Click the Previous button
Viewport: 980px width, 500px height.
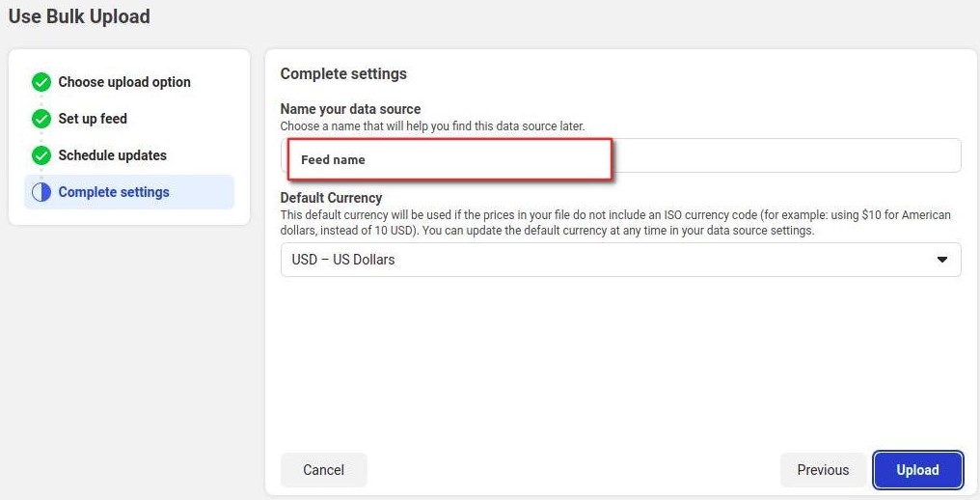coord(823,470)
